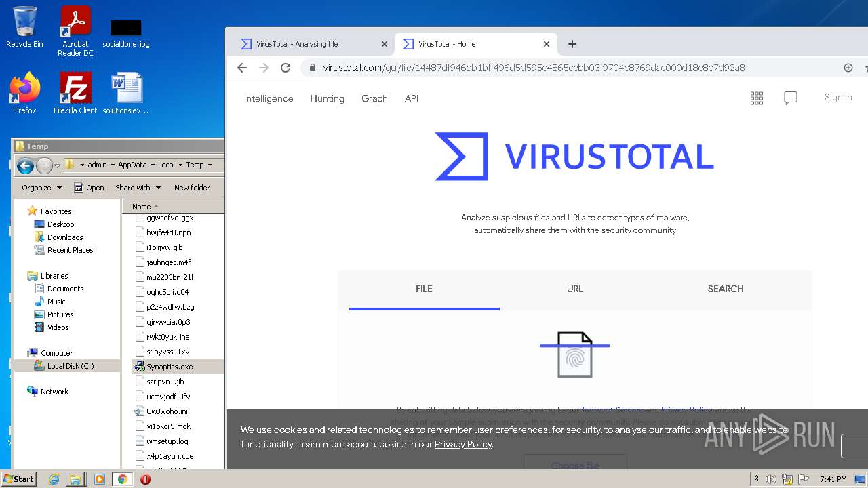
Task: Close the VirusTotal Analysing file tab
Action: 384,44
